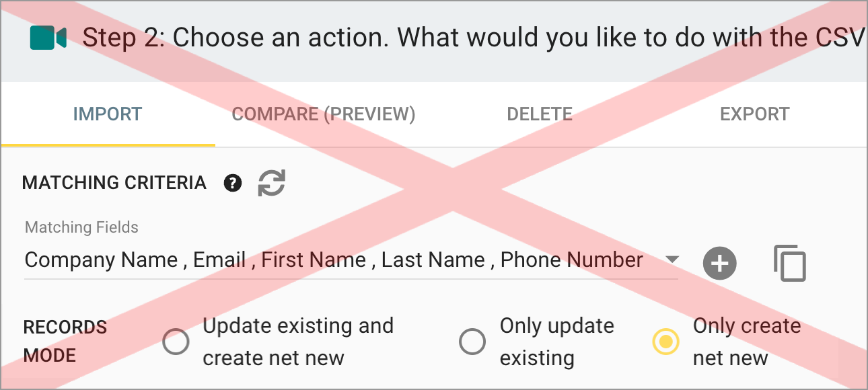Expand the Matching Fields dropdown arrow
The image size is (868, 390).
(x=672, y=260)
